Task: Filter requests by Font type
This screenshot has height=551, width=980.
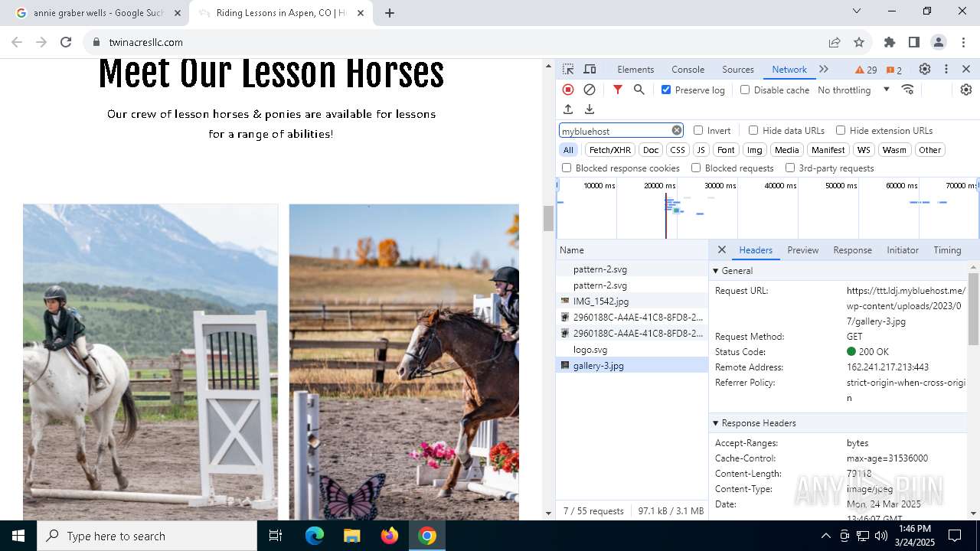Action: click(726, 150)
